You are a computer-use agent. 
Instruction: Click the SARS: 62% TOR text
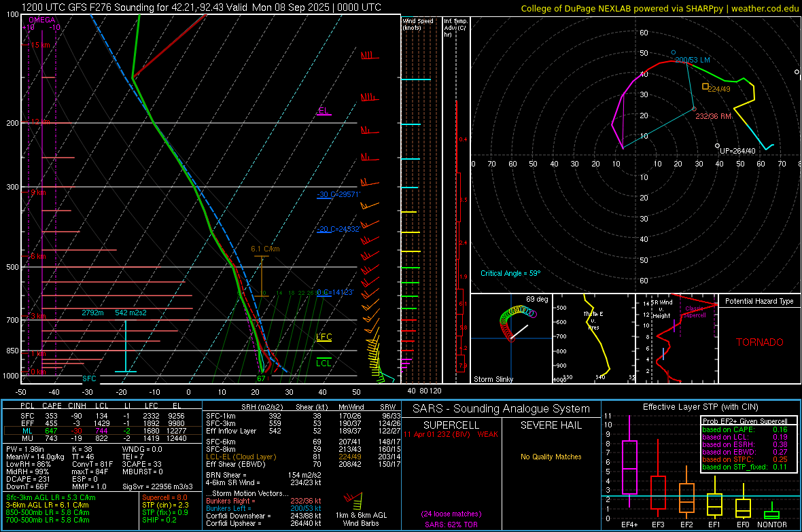(451, 525)
